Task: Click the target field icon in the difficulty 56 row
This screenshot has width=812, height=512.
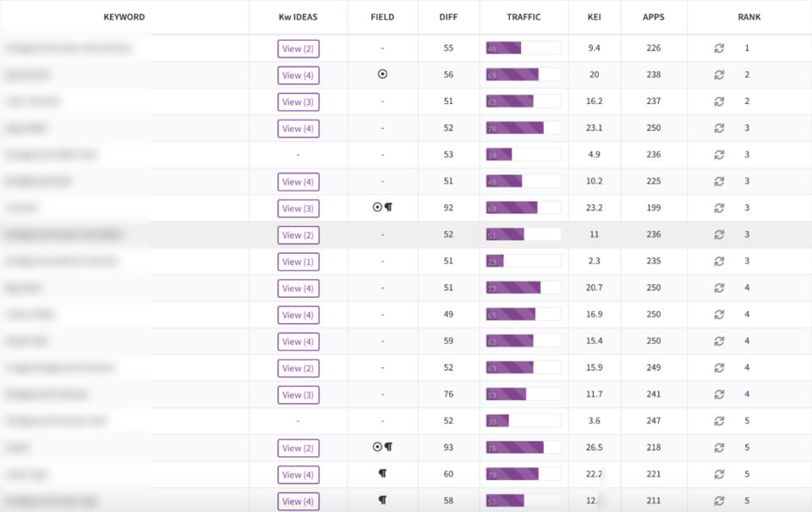Action: tap(382, 74)
